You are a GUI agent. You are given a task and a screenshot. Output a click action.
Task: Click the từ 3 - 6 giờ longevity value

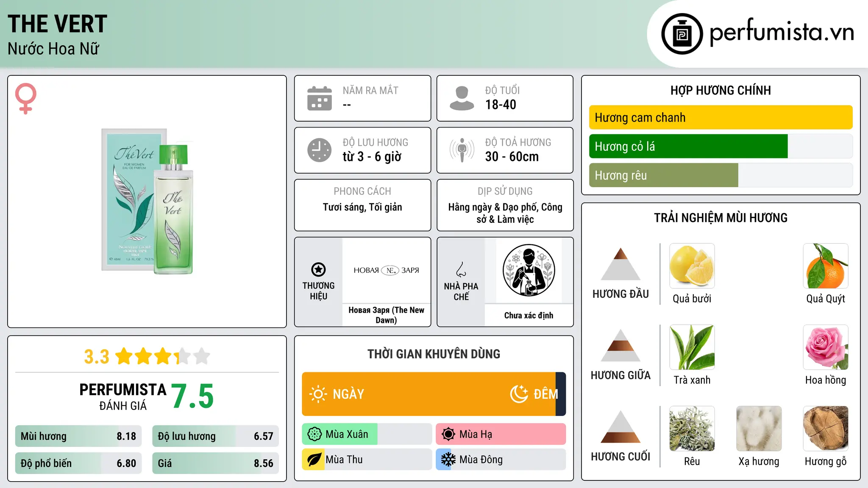click(x=372, y=157)
